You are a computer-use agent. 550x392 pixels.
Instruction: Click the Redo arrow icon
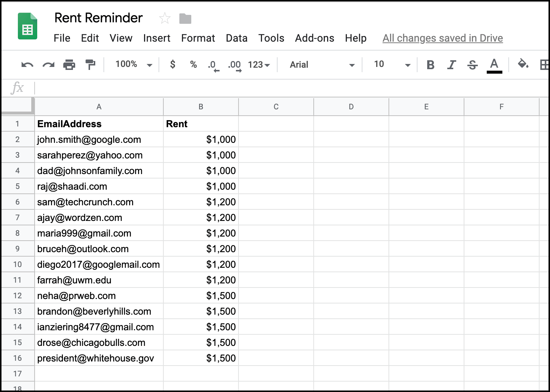click(48, 65)
